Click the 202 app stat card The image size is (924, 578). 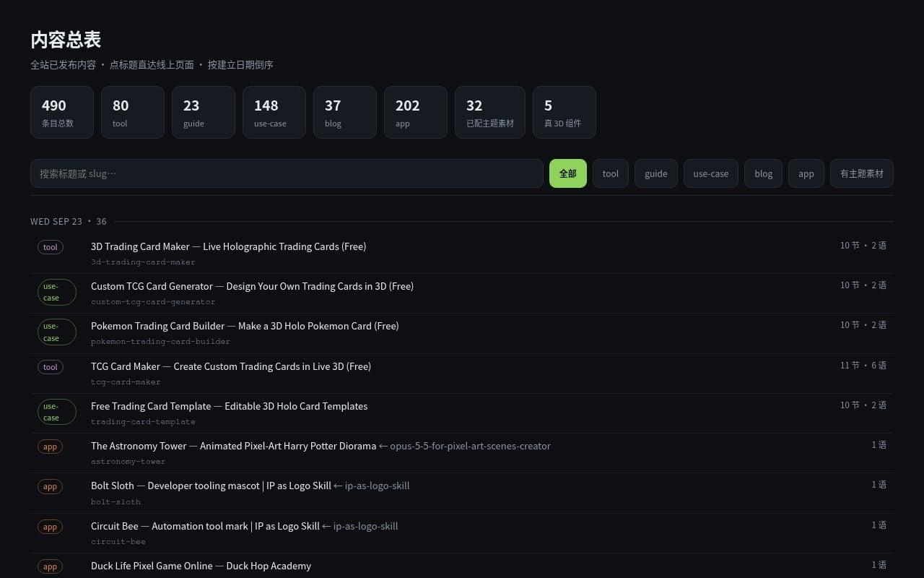(x=416, y=112)
